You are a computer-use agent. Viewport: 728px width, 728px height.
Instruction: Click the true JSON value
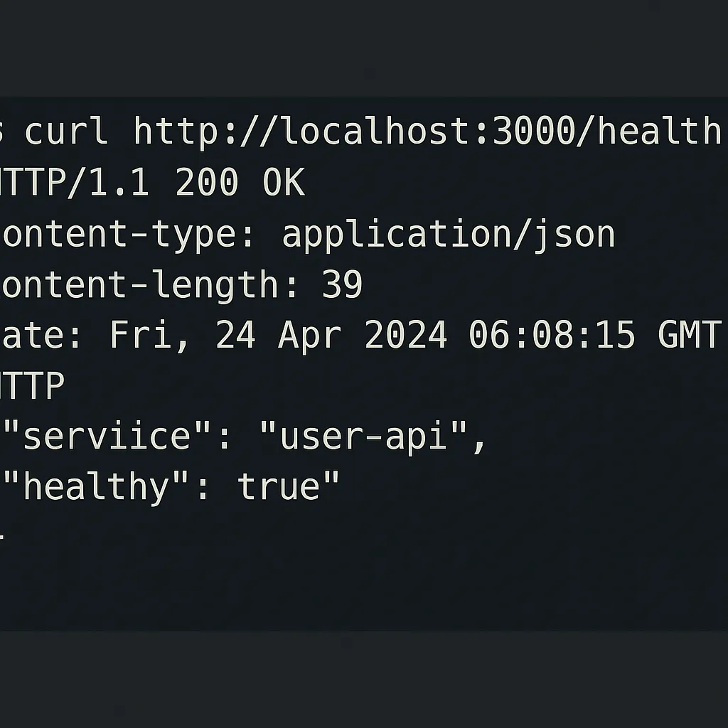(x=279, y=486)
